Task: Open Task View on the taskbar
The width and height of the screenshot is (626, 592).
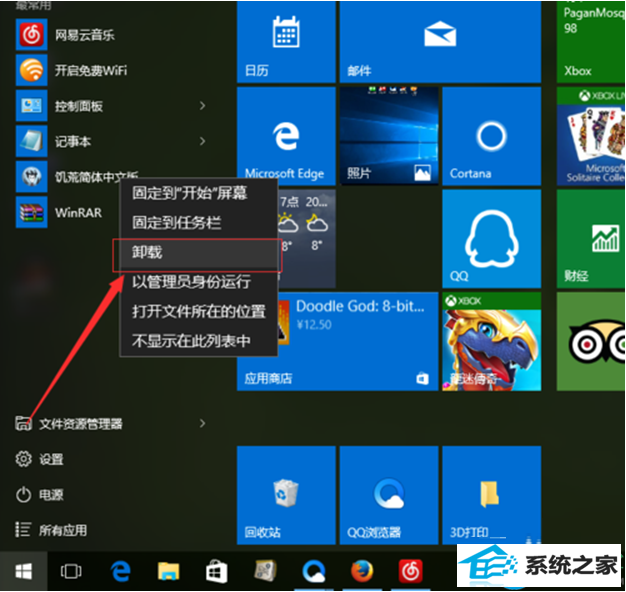Action: click(x=71, y=571)
